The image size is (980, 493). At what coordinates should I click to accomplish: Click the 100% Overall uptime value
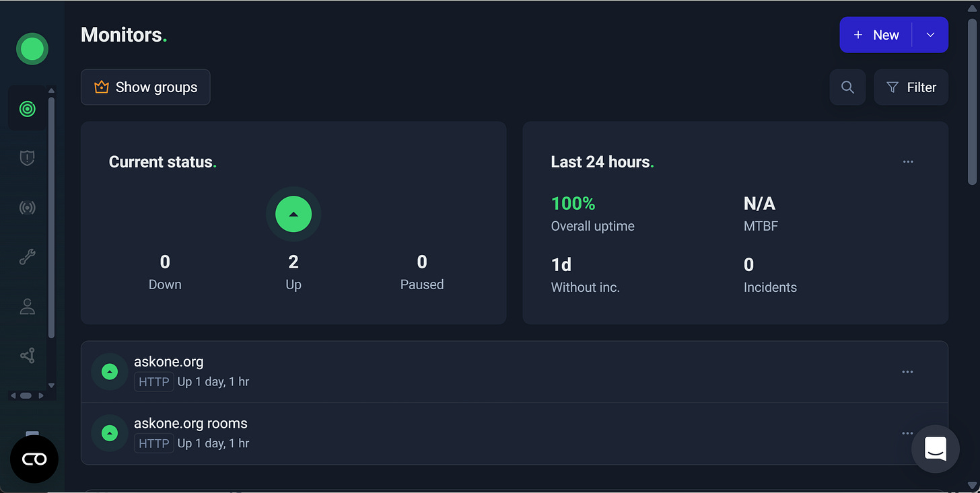pos(573,203)
